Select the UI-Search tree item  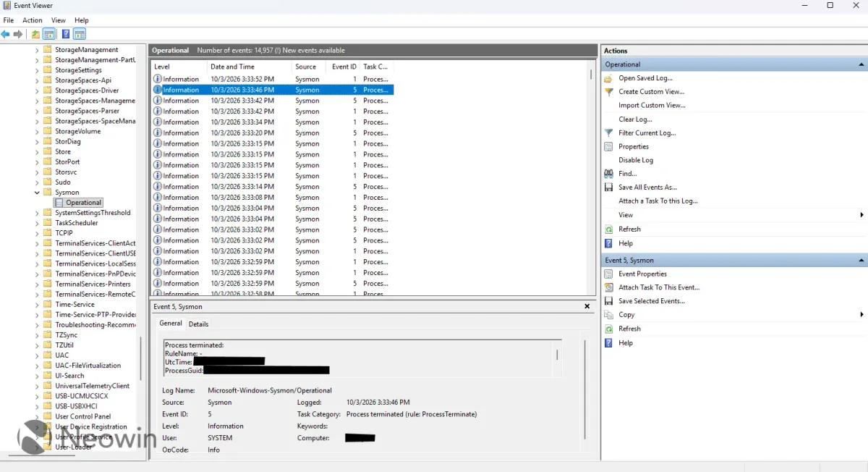[x=69, y=376]
